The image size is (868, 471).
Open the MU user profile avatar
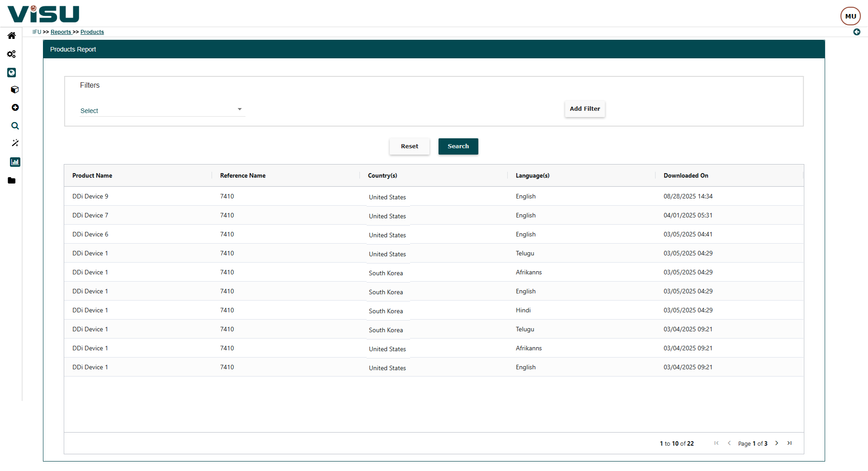click(x=850, y=16)
